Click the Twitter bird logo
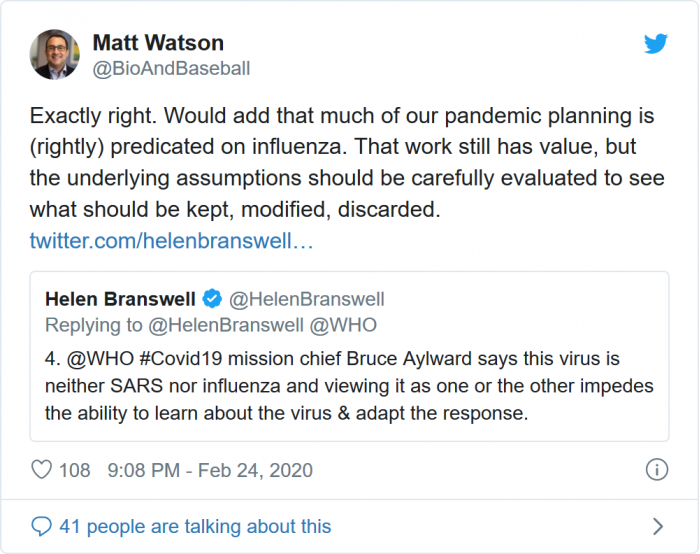The height and width of the screenshot is (554, 700). [x=655, y=44]
